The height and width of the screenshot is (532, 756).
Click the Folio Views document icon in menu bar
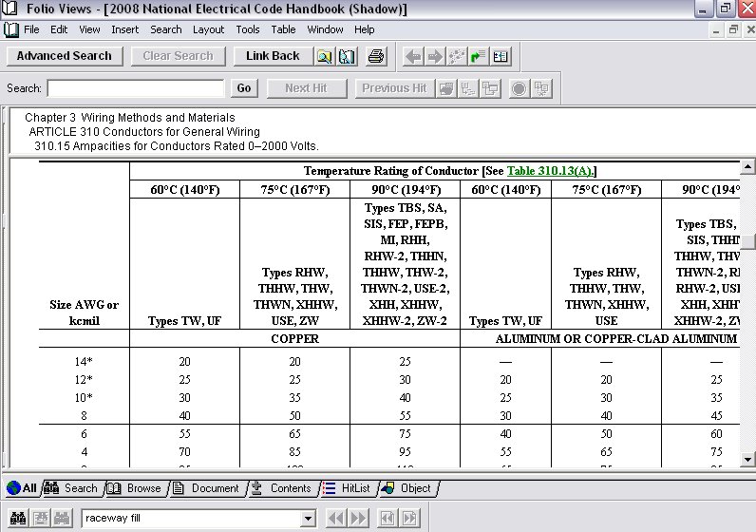point(11,29)
